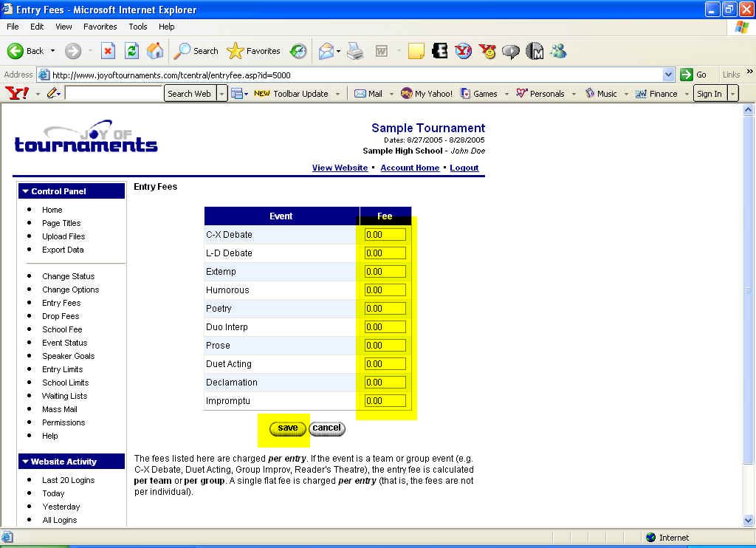
Task: Open the Drop Fees sidebar link
Action: [61, 316]
